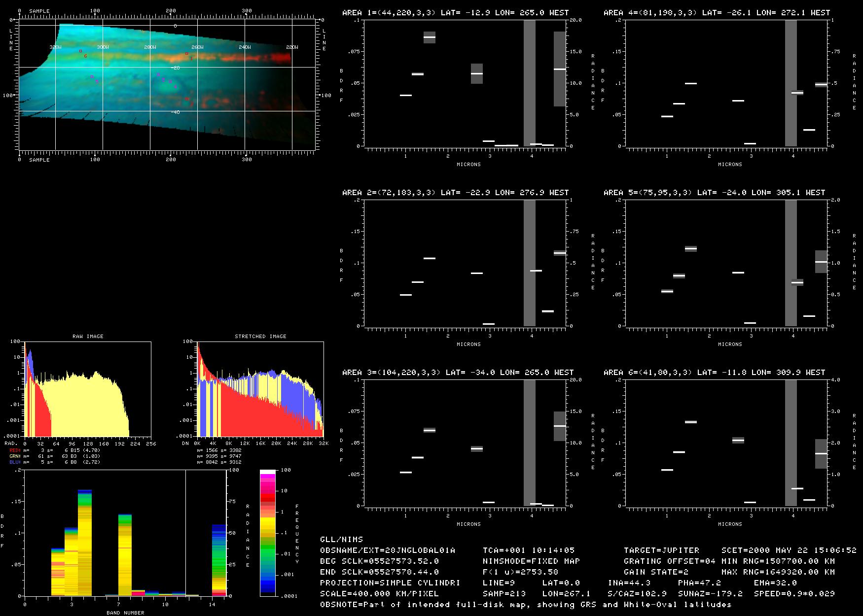The height and width of the screenshot is (616, 863).
Task: Click the RAW IMAGE histogram title
Action: 88,336
